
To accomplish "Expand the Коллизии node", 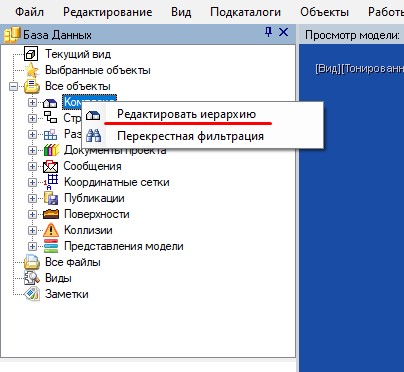I will 32,230.
